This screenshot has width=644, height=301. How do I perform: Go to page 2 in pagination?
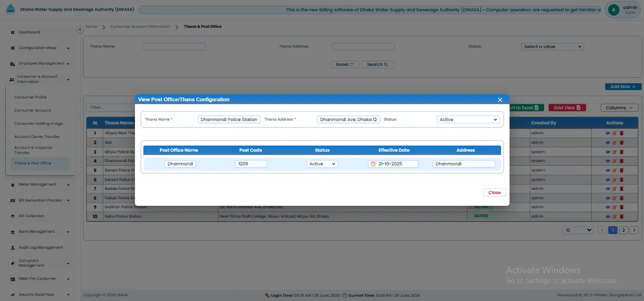point(623,230)
